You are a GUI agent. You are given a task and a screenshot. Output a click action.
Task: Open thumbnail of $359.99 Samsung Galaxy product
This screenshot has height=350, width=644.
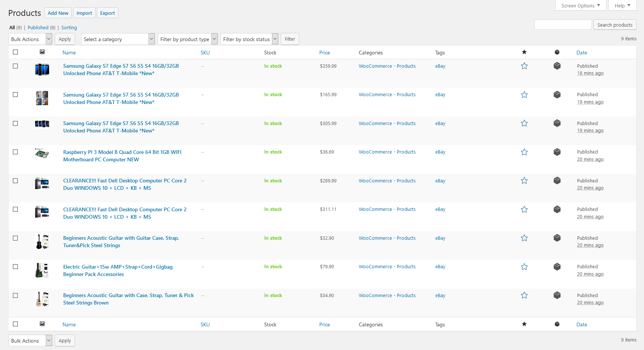tap(42, 70)
